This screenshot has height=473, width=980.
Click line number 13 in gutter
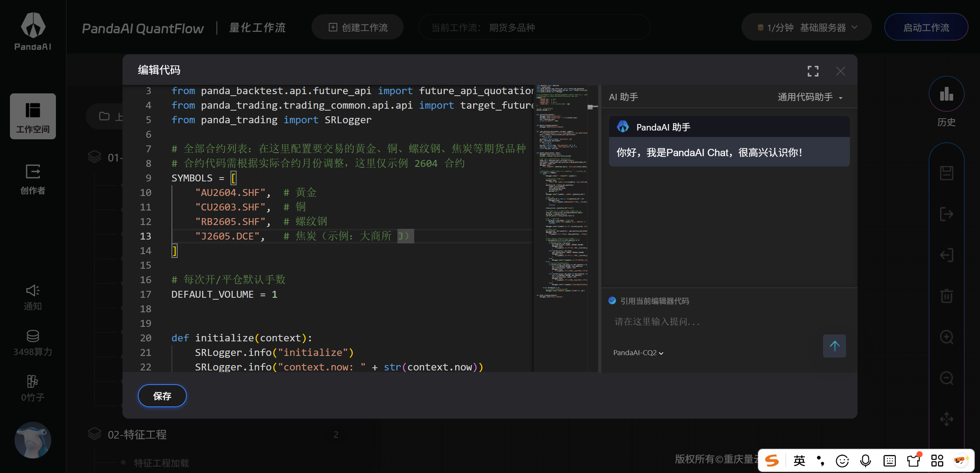(x=145, y=236)
